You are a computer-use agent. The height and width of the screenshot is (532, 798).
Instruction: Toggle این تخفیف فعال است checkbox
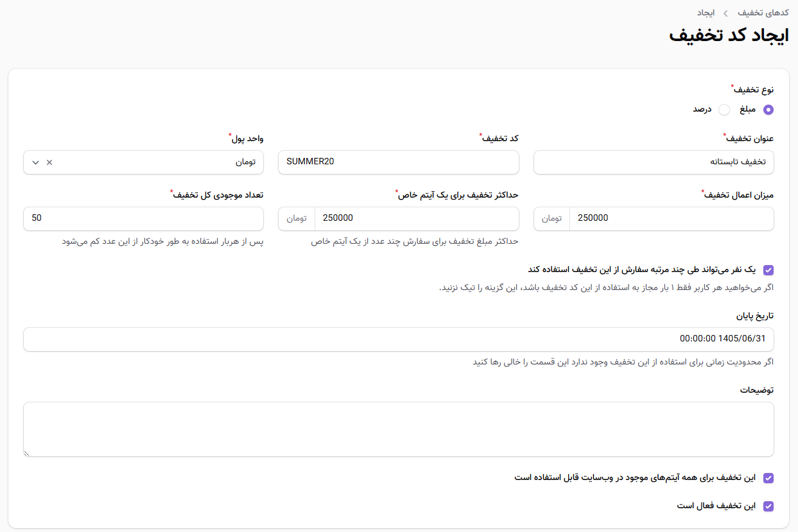click(768, 506)
